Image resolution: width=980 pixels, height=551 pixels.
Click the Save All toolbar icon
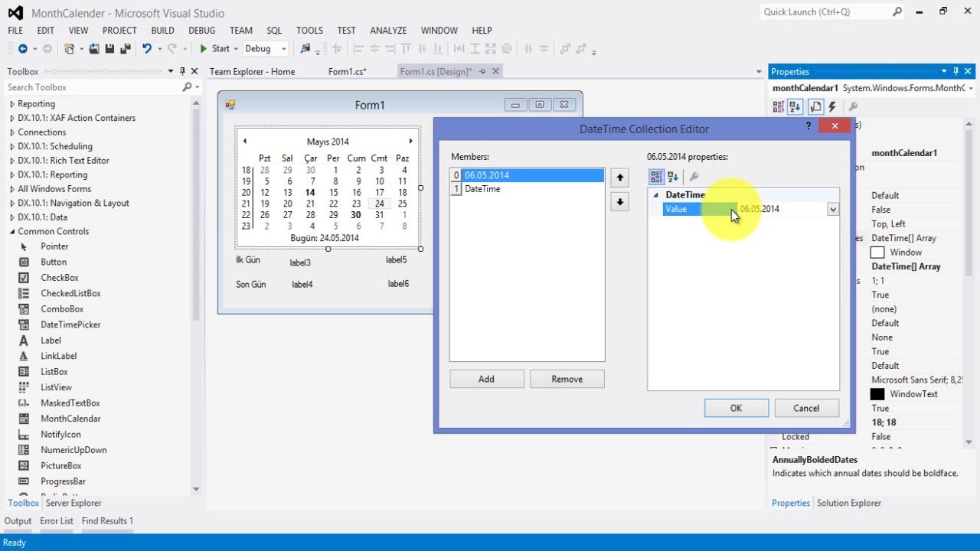pos(126,49)
